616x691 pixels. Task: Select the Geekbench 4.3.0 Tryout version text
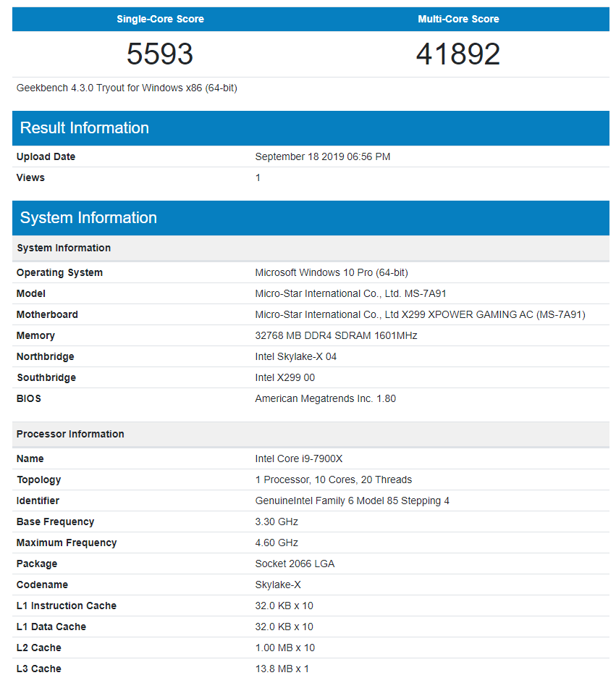coord(127,88)
